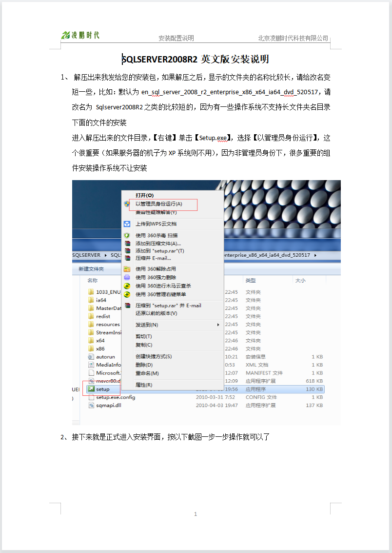The width and height of the screenshot is (392, 553).
Task: Click the page number 1 in the footer
Action: [196, 514]
